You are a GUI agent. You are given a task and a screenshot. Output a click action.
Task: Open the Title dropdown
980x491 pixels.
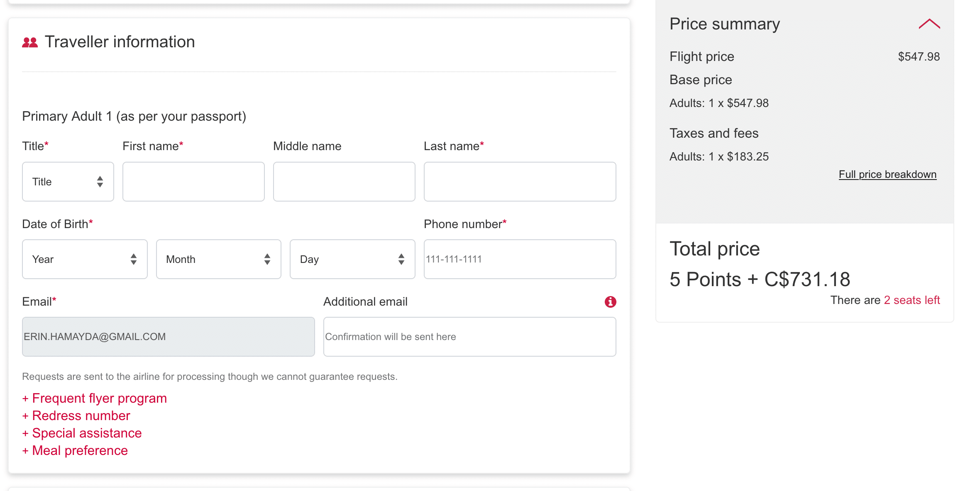(x=68, y=182)
